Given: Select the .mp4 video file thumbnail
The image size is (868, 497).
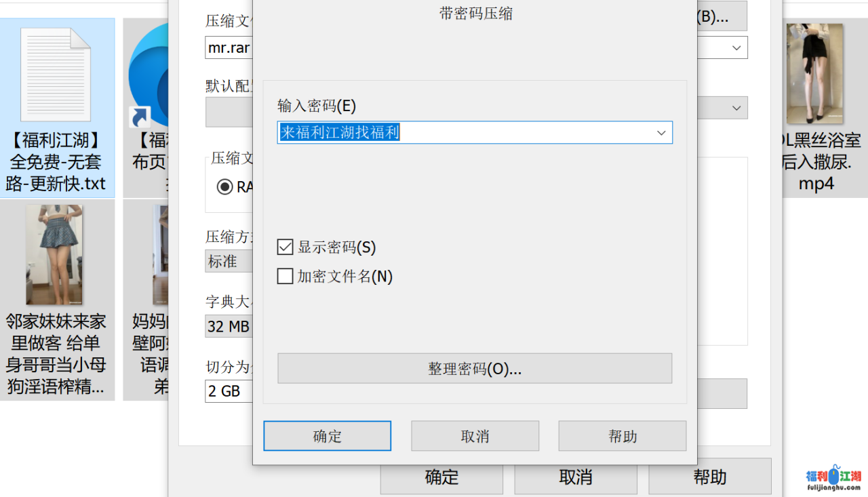Looking at the screenshot, I should pos(814,73).
